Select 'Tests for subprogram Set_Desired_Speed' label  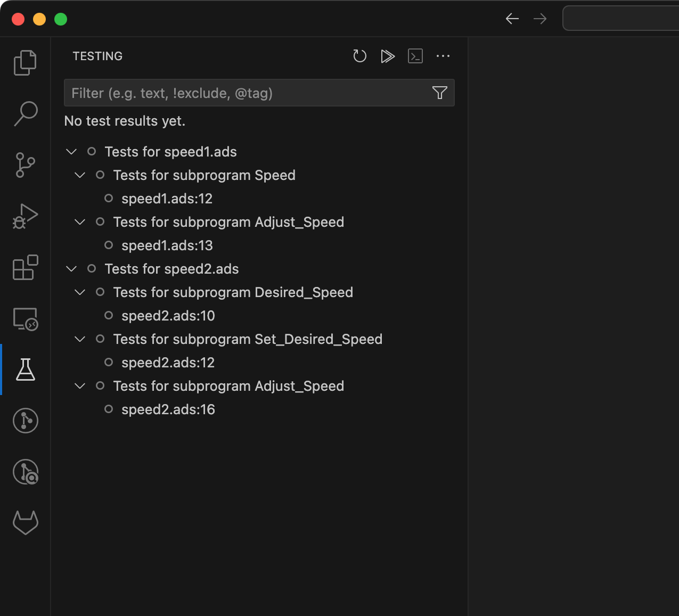248,339
